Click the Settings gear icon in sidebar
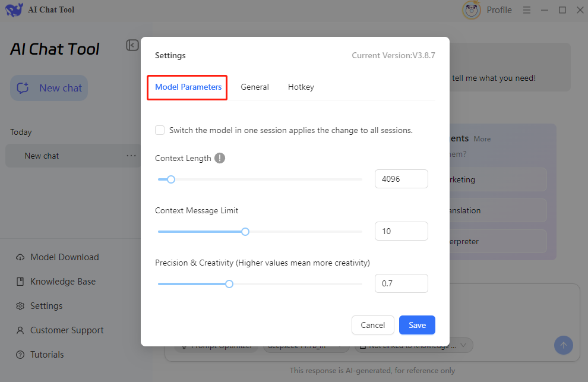This screenshot has width=588, height=382. coord(20,306)
